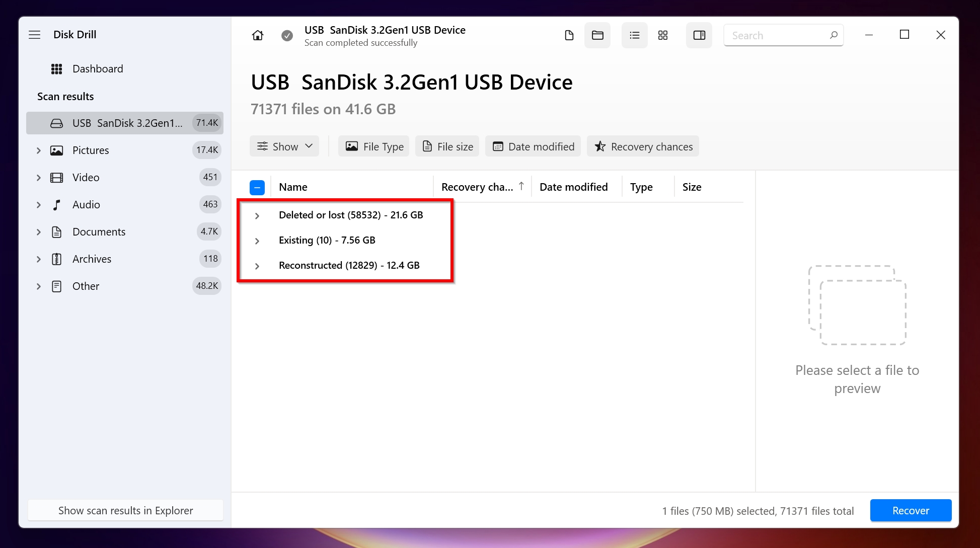Click Show scan results in Explorer

point(125,510)
